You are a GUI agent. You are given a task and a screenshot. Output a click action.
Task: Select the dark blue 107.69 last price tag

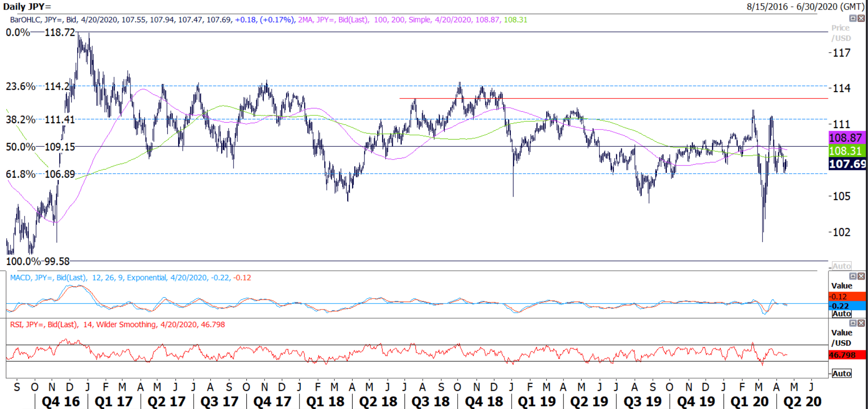[847, 164]
